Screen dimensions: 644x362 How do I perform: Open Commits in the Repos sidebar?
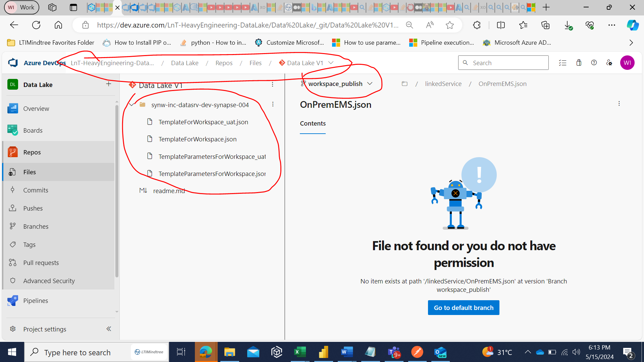click(x=35, y=190)
